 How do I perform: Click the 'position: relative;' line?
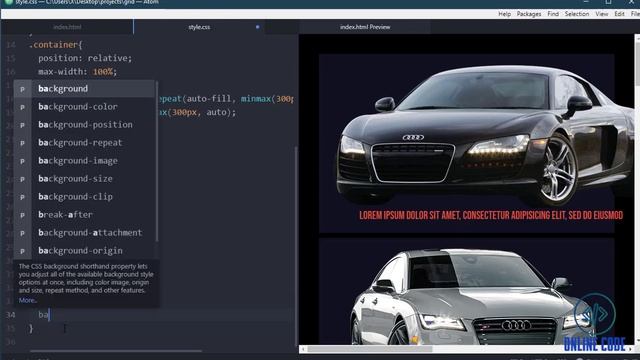pyautogui.click(x=85, y=58)
